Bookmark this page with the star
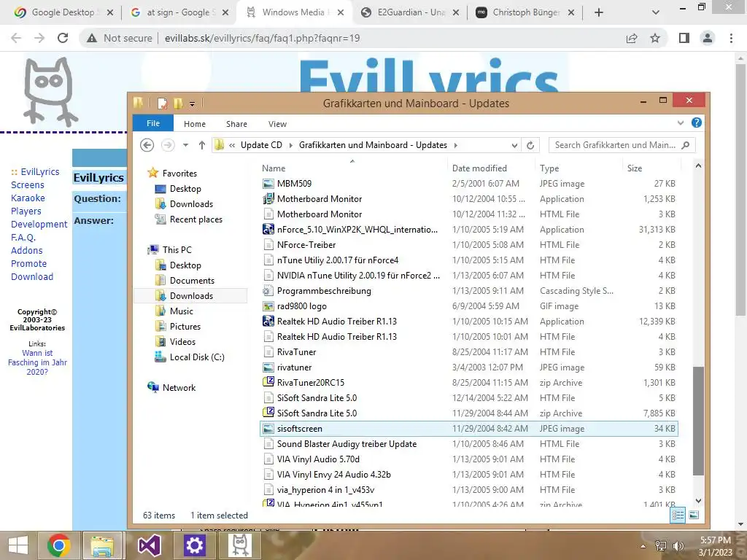This screenshot has height=560, width=747. coord(655,38)
